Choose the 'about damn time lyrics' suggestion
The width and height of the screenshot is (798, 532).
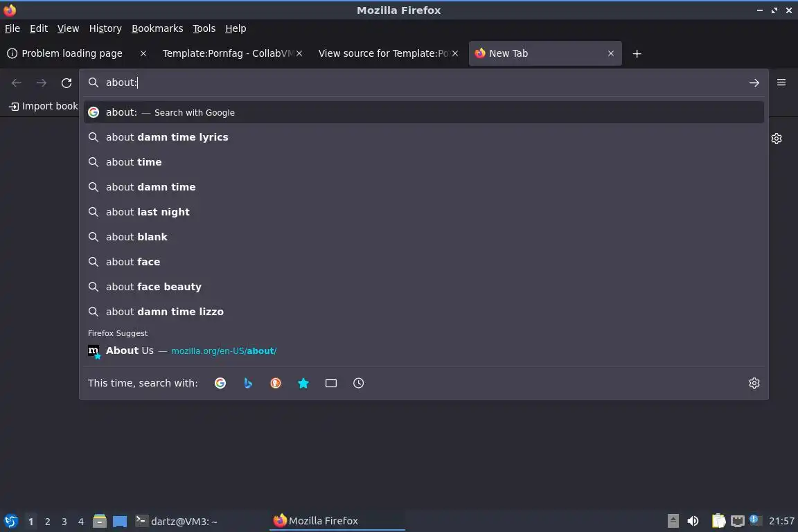(x=423, y=137)
